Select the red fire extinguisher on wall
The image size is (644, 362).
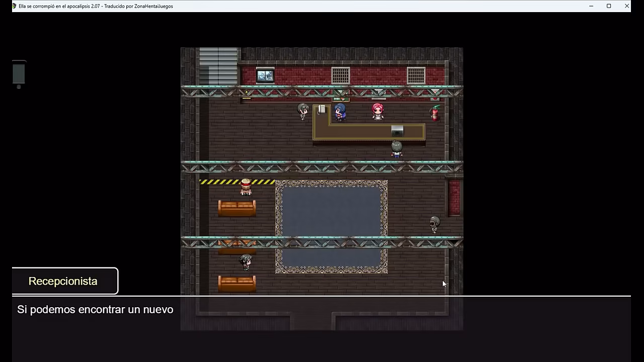(x=435, y=113)
